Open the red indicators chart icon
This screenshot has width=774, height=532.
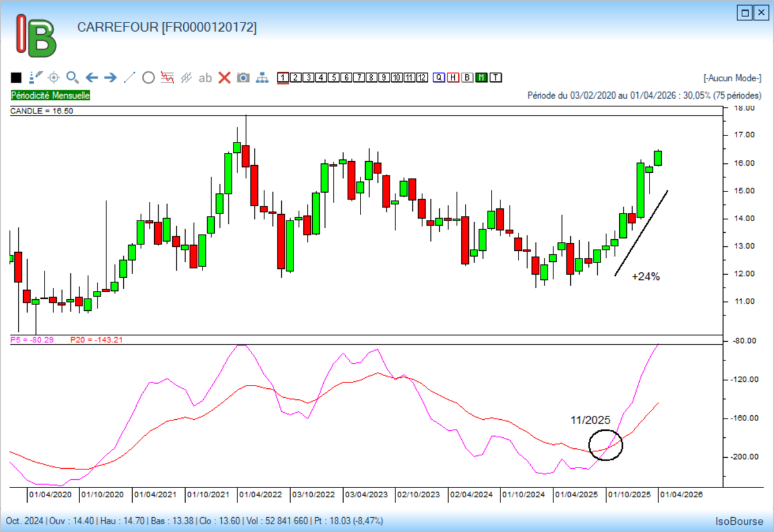tap(168, 78)
